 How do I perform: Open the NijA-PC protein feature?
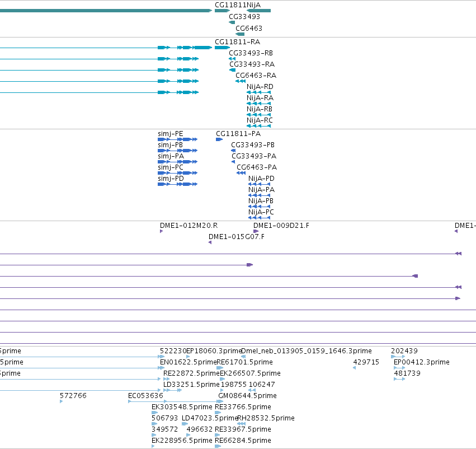coord(259,218)
